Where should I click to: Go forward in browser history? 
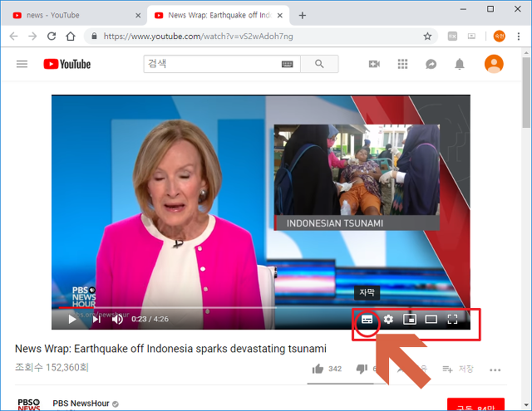(x=32, y=37)
